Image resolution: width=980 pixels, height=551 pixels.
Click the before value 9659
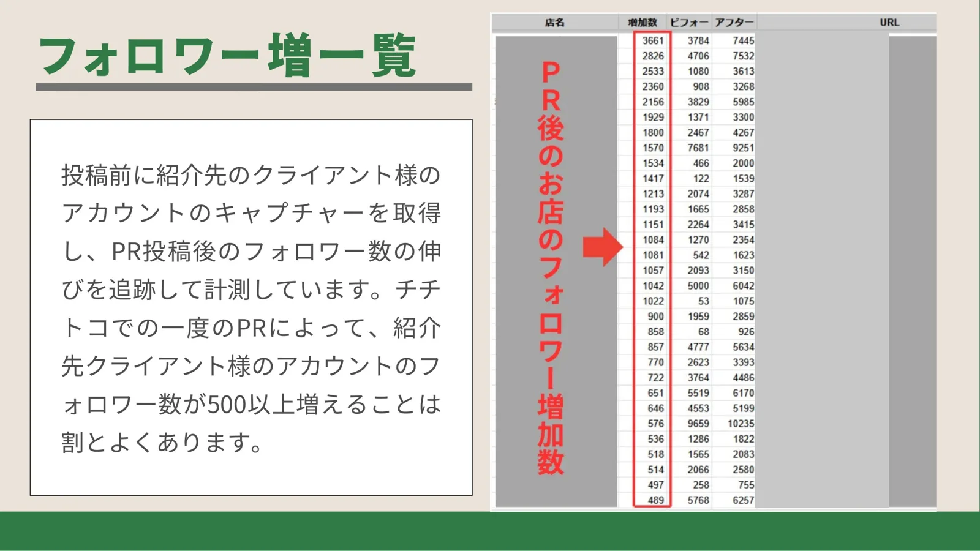tap(698, 423)
